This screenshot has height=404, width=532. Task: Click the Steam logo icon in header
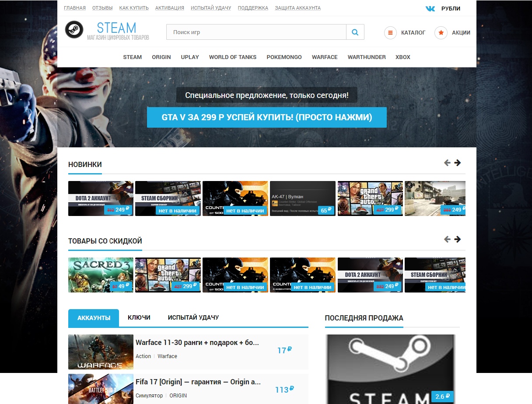point(74,29)
